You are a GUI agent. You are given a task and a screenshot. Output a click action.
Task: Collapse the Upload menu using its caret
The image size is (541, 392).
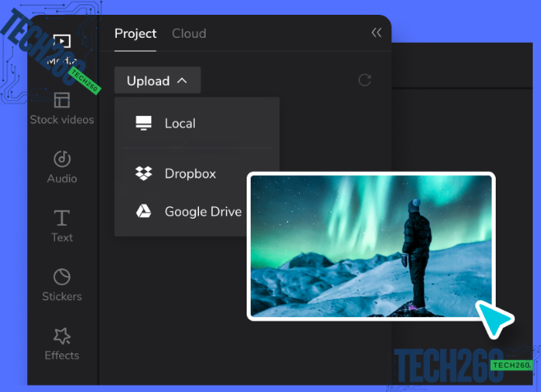coord(183,81)
